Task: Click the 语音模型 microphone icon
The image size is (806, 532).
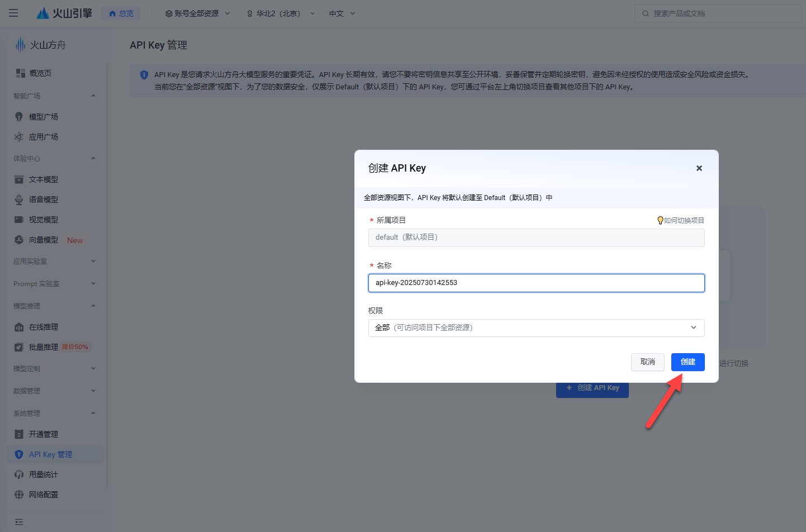Action: click(19, 199)
